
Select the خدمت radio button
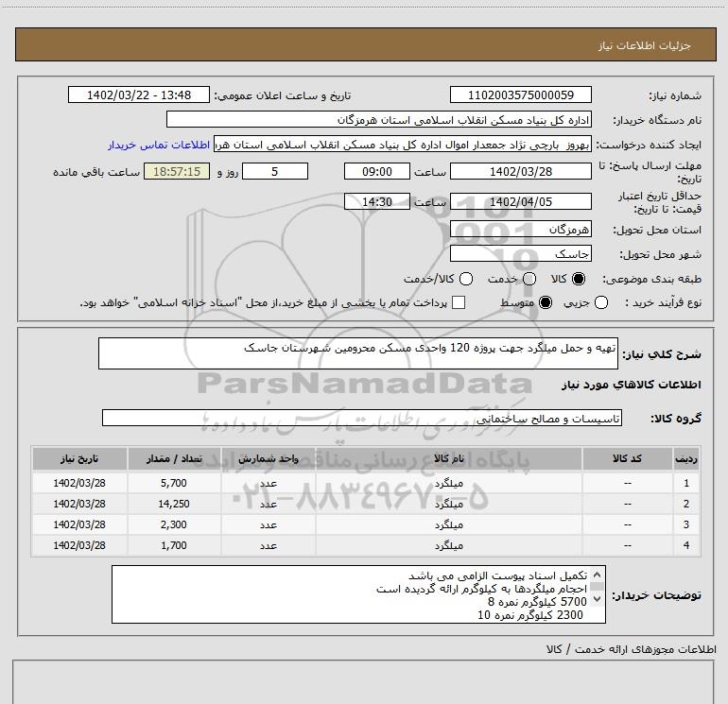coord(529,279)
